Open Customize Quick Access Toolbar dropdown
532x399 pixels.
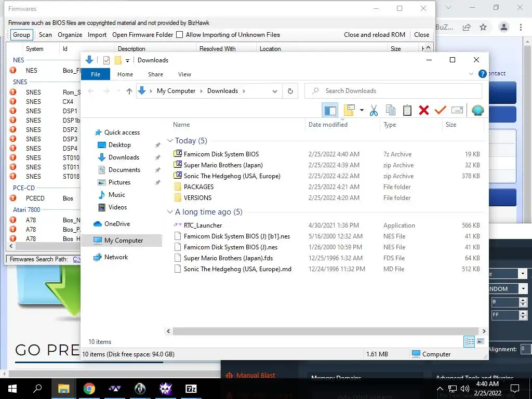click(x=128, y=61)
